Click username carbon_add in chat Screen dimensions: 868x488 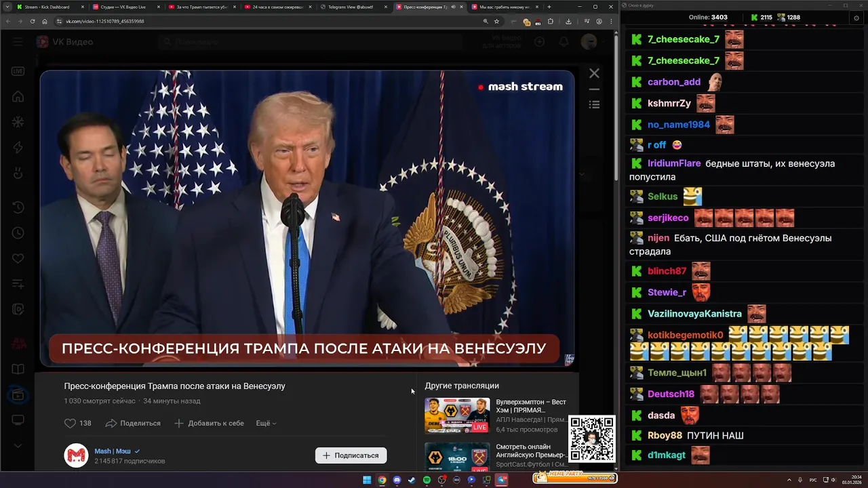(x=674, y=82)
